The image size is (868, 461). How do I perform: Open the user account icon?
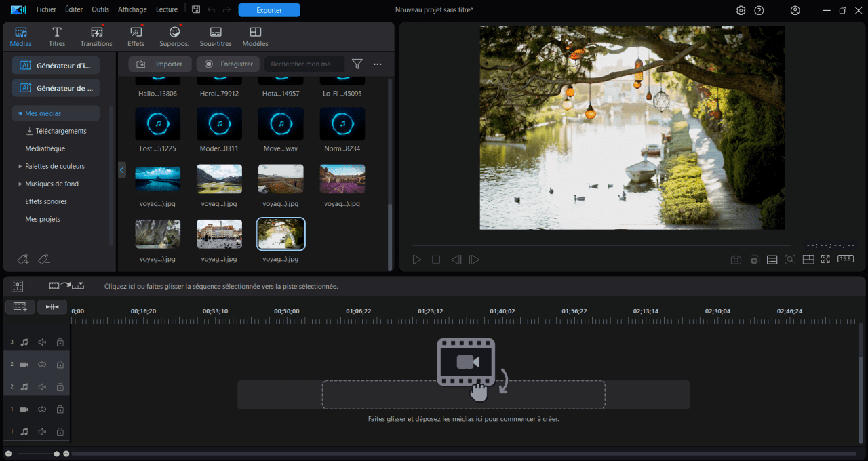(x=795, y=10)
